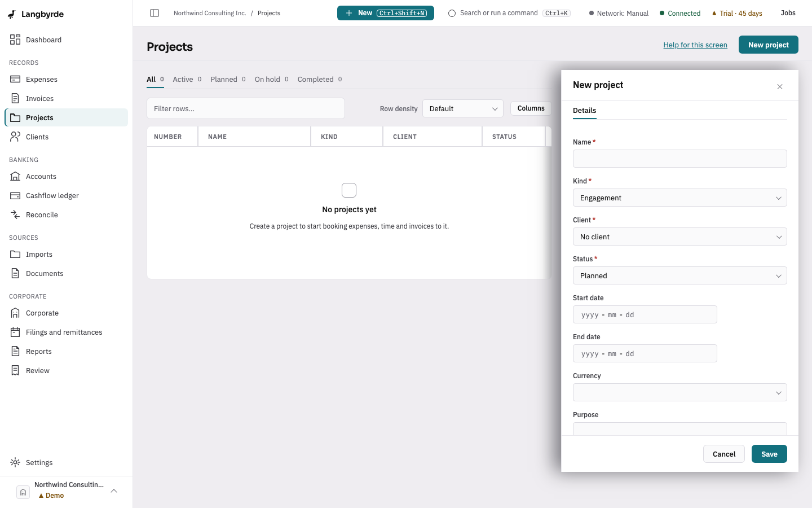Click the Projects breadcrumb

[x=269, y=13]
